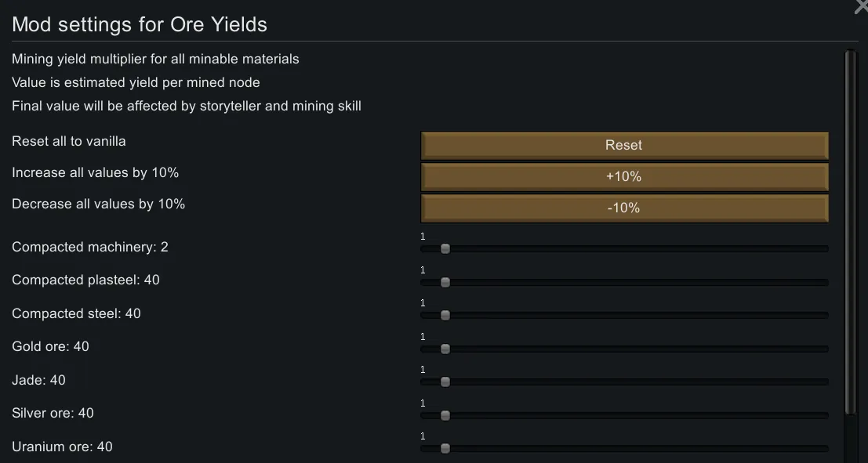Click the 'Gold ore: 40' label

click(50, 346)
